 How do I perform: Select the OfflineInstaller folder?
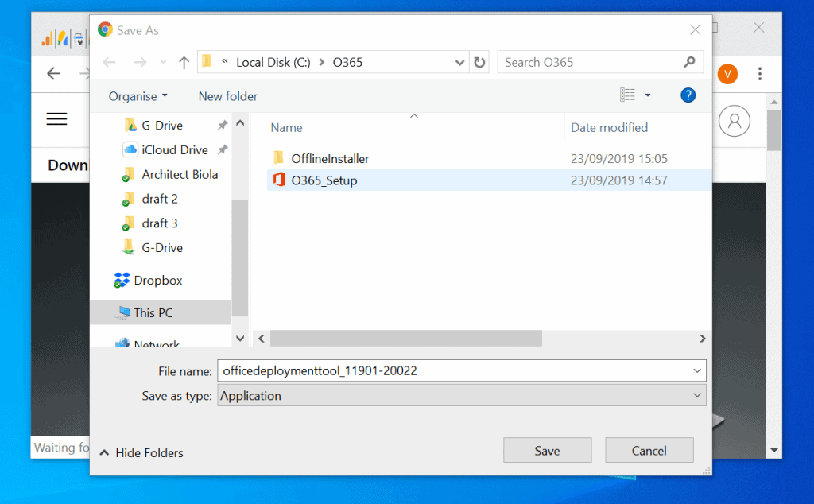(x=330, y=159)
